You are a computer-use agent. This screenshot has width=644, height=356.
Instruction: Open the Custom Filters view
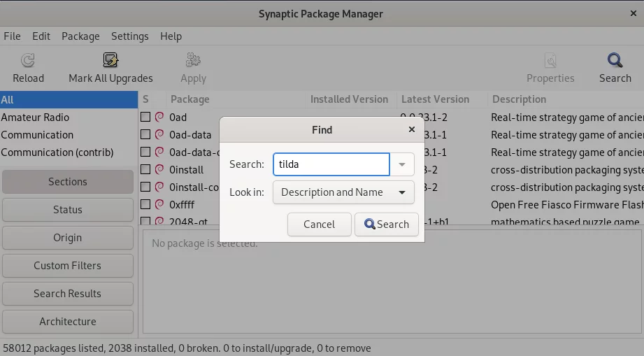click(x=68, y=265)
